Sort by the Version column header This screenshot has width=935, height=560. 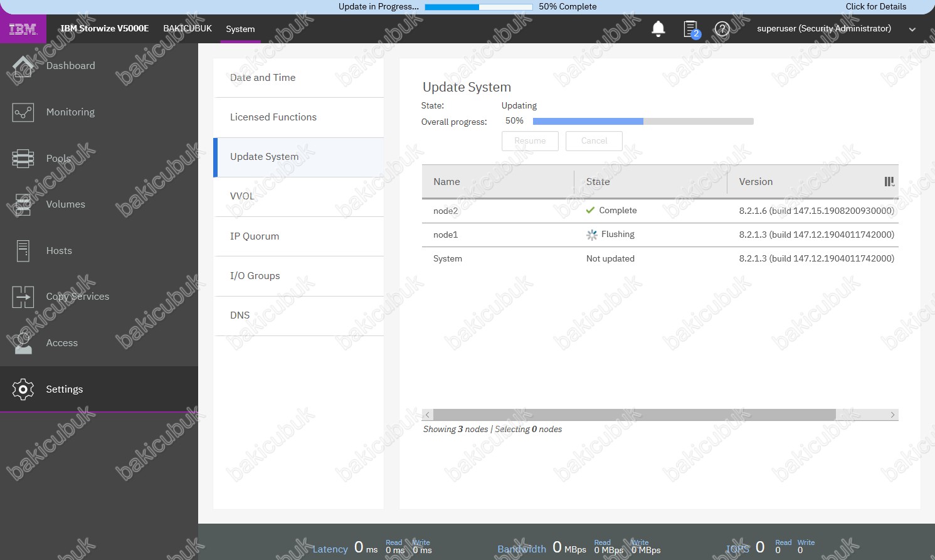[x=756, y=182]
